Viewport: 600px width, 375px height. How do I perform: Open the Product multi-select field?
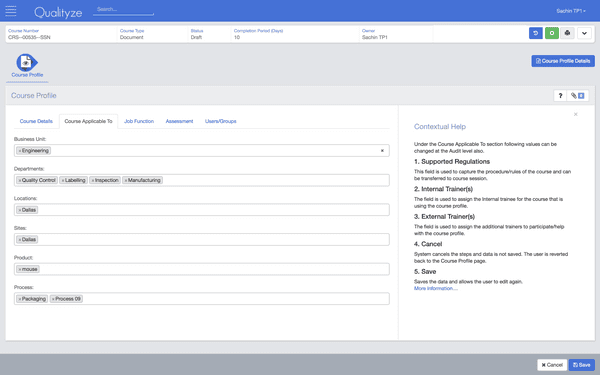click(x=202, y=269)
